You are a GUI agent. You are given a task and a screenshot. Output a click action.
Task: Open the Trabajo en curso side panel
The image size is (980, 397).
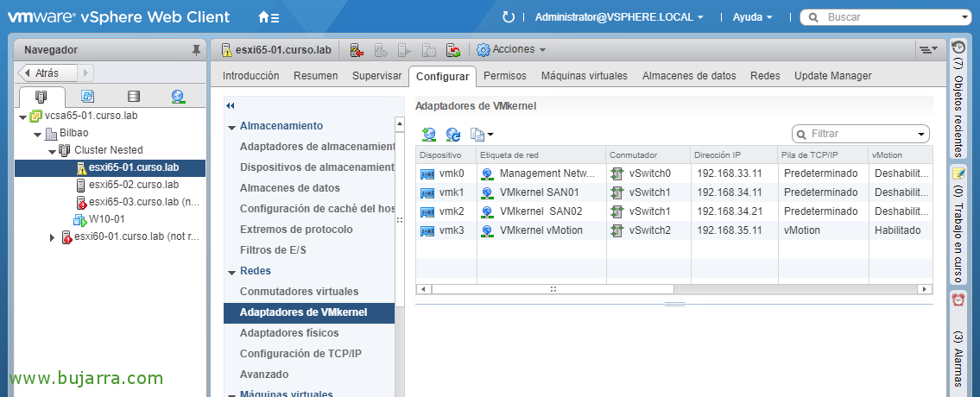pos(958,224)
